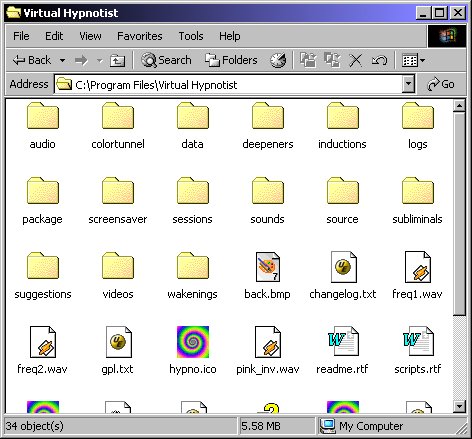Open the Tools menu
The height and width of the screenshot is (439, 472).
tap(191, 36)
